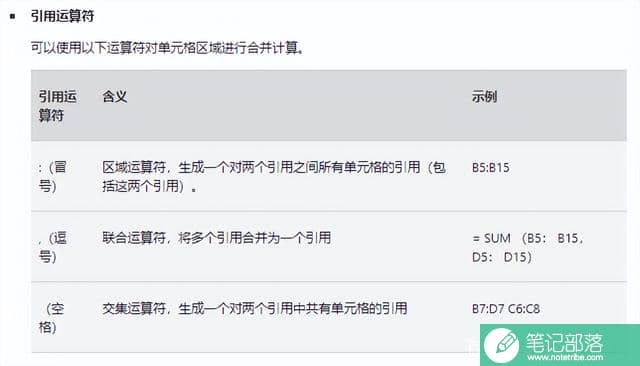Image resolution: width=640 pixels, height=366 pixels.
Task: Click the 笔记部落 watermark text
Action: pos(564,342)
